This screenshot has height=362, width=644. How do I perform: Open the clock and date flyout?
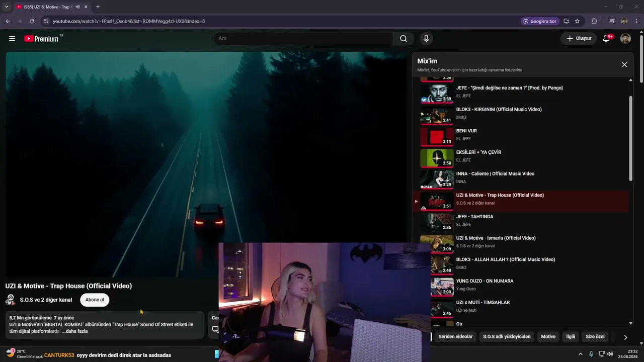(629, 354)
